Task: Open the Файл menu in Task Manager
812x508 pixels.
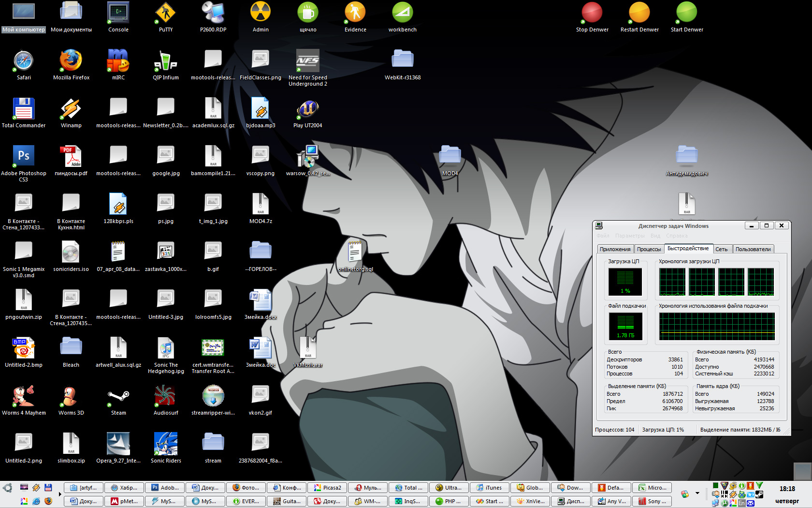Action: (603, 236)
